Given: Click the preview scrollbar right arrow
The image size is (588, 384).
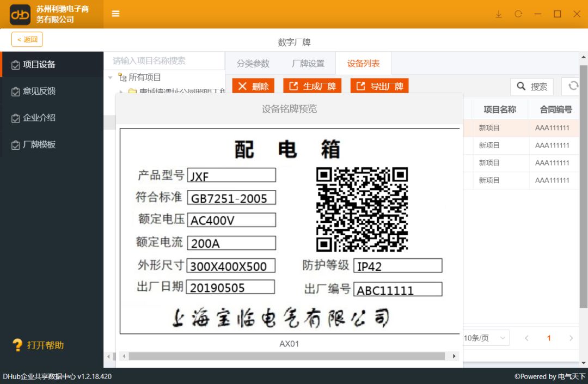Looking at the screenshot, I should tap(454, 356).
